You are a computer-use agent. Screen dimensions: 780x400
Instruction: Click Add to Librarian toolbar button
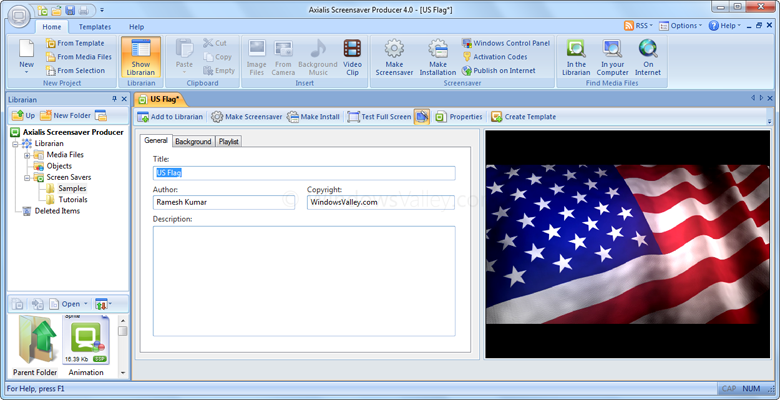pos(171,117)
